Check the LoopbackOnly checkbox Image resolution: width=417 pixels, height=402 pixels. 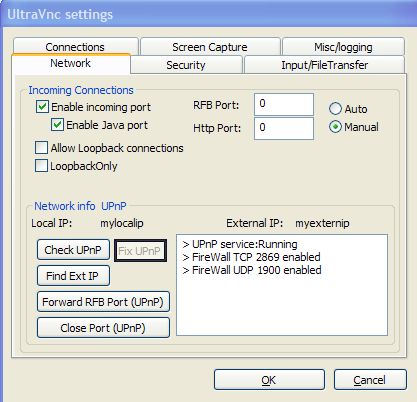(x=41, y=166)
